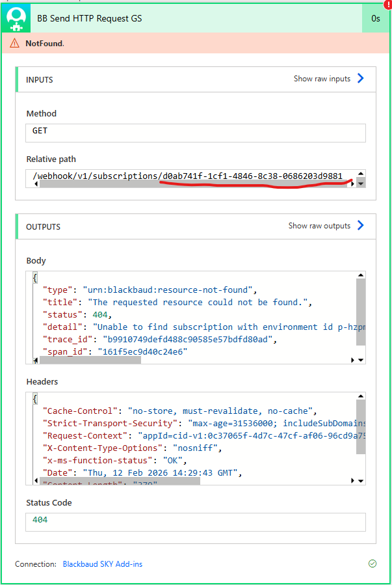
Task: Click Headers box scroll left arrow
Action: [36, 480]
